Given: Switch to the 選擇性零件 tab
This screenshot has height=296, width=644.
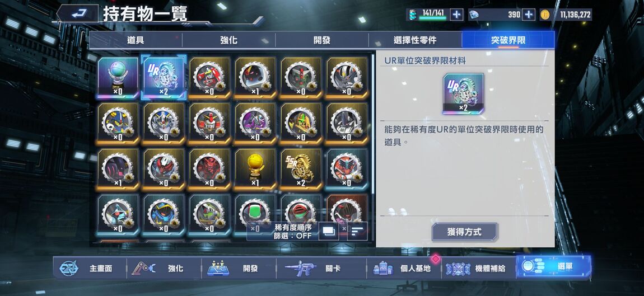Looking at the screenshot, I should (415, 40).
